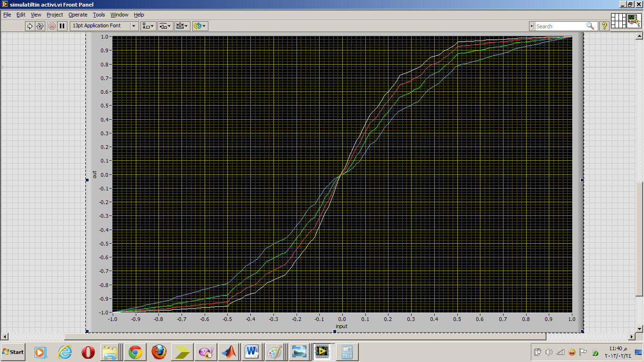Image resolution: width=644 pixels, height=362 pixels.
Task: Click the Abort Execution stop button
Action: (x=52, y=26)
